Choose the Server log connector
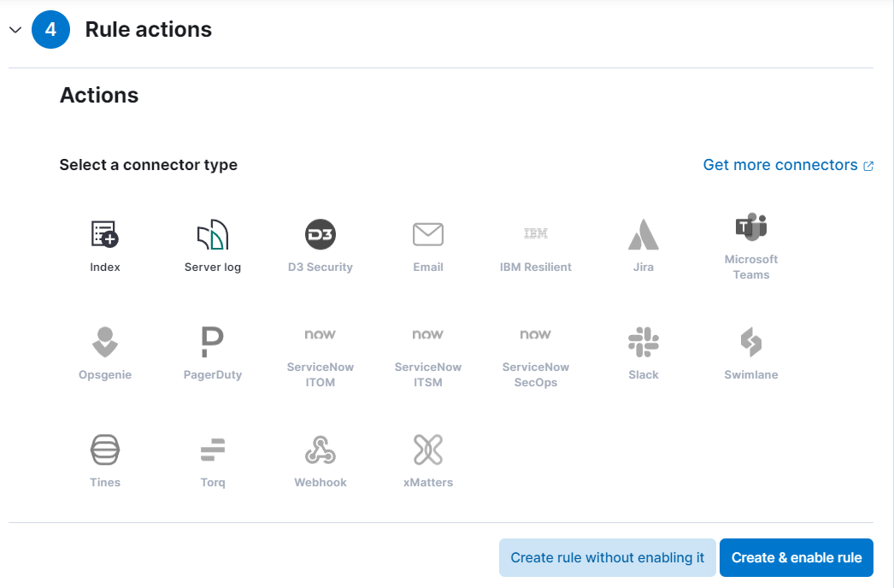Viewport: 894px width, 588px height. [213, 246]
